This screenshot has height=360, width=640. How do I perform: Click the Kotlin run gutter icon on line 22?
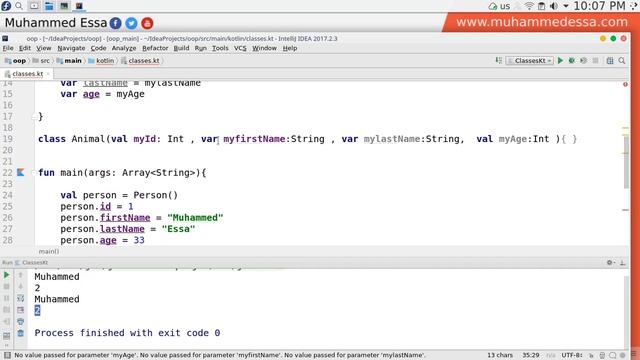point(20,173)
